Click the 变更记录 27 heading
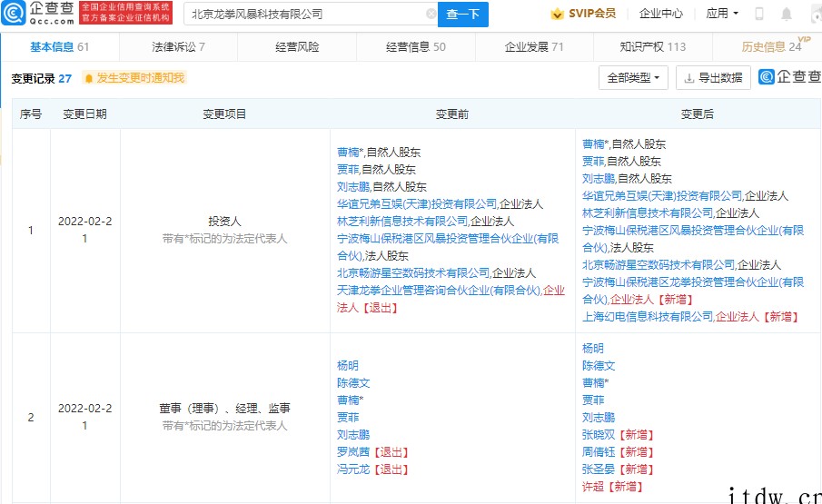This screenshot has height=504, width=822. pyautogui.click(x=42, y=79)
